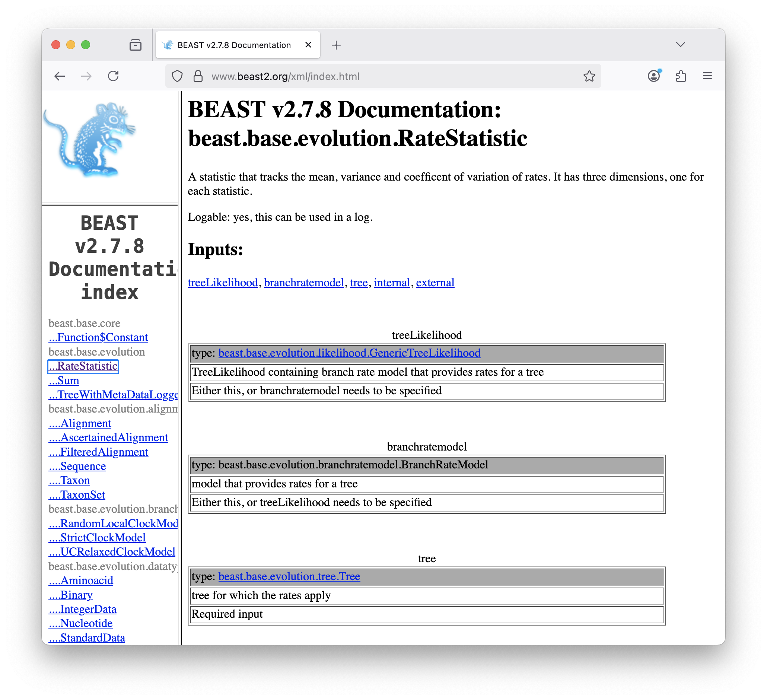Reload the current page
Screen dimensions: 767x700
point(114,76)
